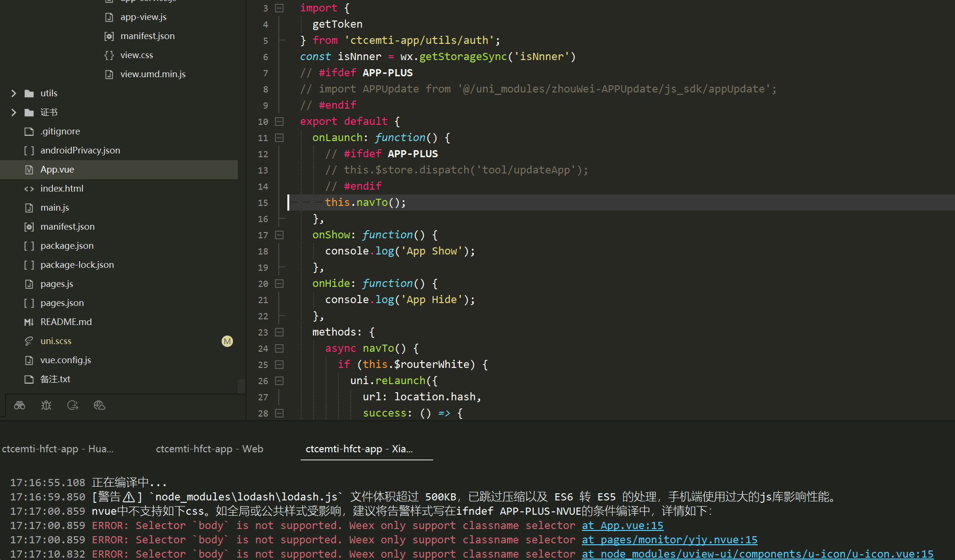
Task: Open search with the binoculars icon
Action: (19, 405)
